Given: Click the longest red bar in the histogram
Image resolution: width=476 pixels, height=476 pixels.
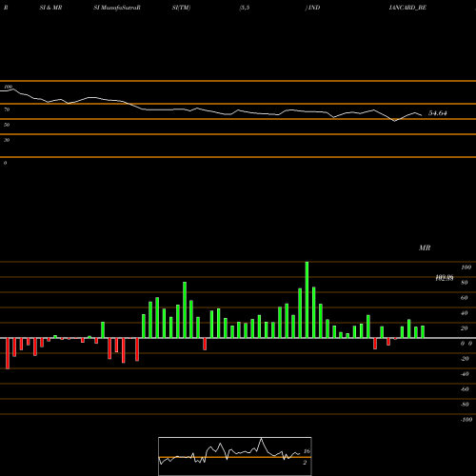Looking at the screenshot, I should coord(8,353).
